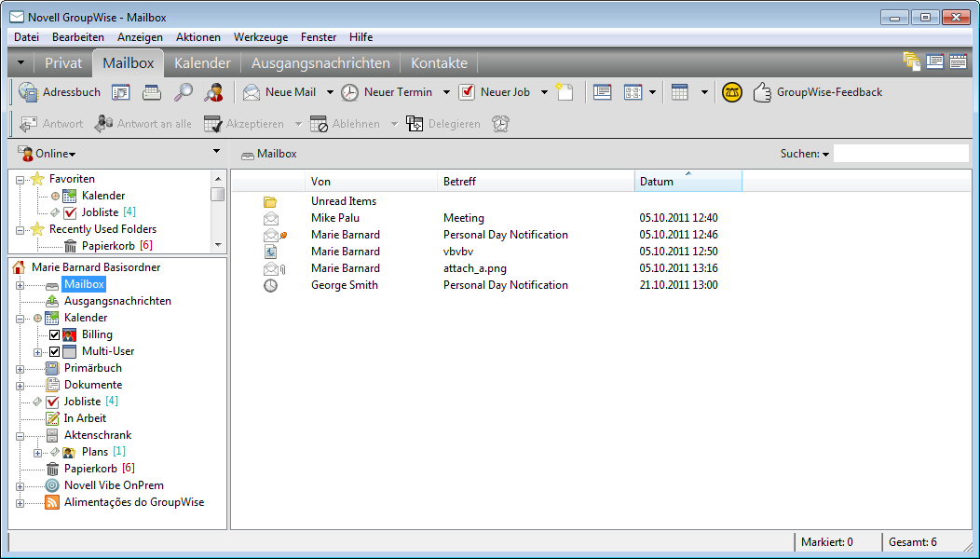Click Antwort an alle button
Image resolution: width=980 pixels, height=559 pixels.
[x=143, y=124]
